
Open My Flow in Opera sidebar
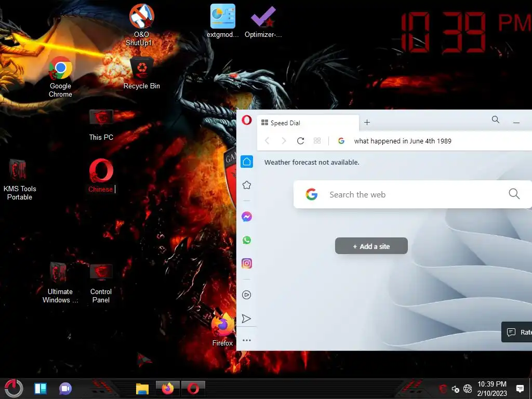[x=246, y=318]
